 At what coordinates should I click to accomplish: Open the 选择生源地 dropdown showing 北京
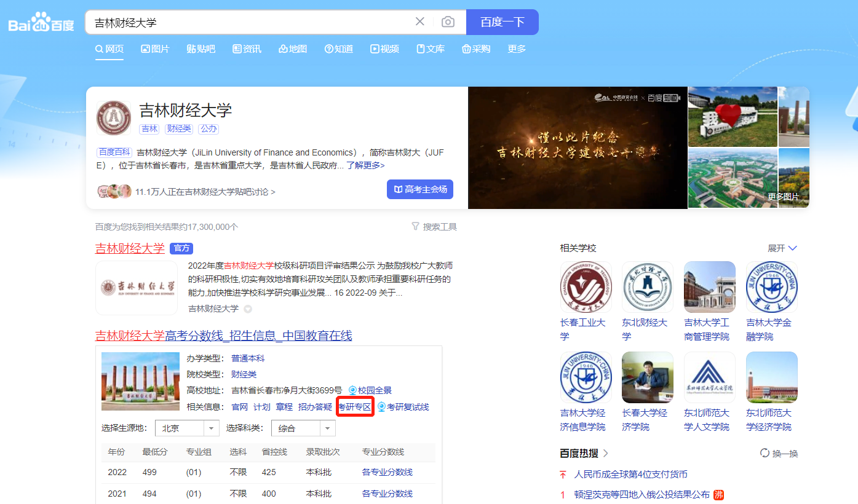[x=187, y=428]
